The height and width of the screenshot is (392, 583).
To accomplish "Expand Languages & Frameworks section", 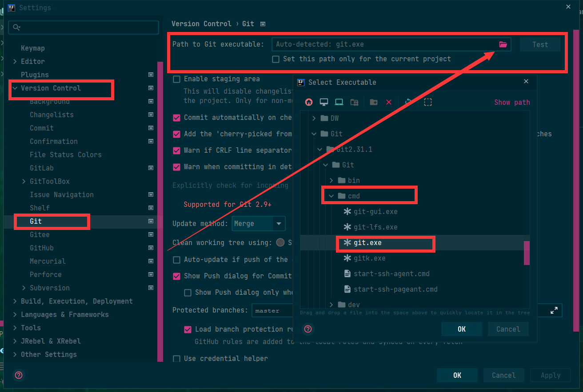I will 15,315.
